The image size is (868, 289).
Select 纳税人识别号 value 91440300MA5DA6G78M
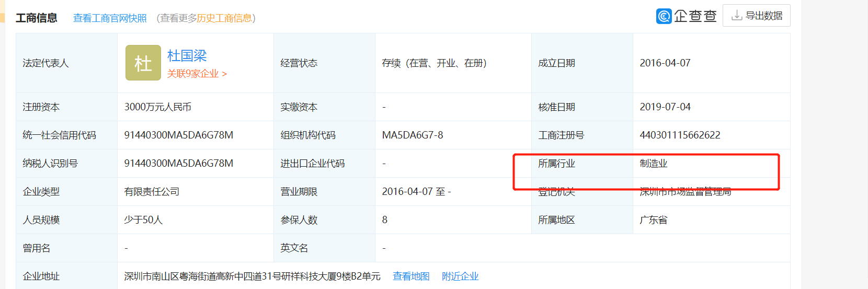(x=179, y=163)
